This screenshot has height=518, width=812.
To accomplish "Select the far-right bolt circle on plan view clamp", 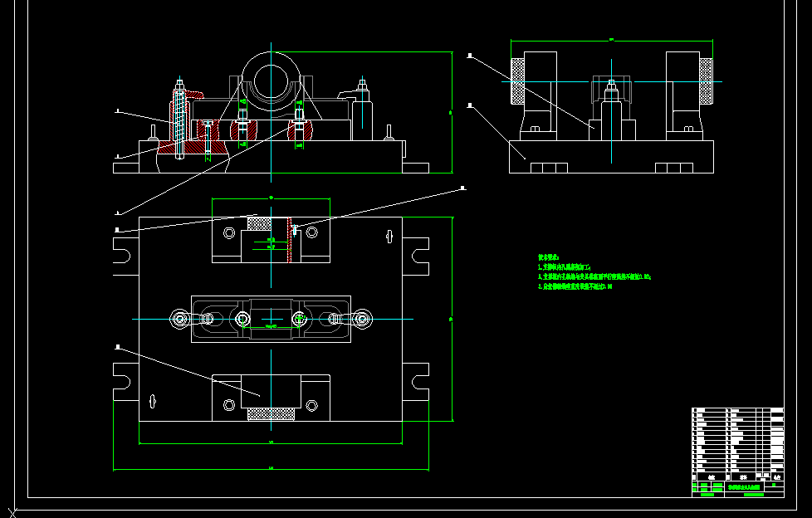I will [363, 319].
